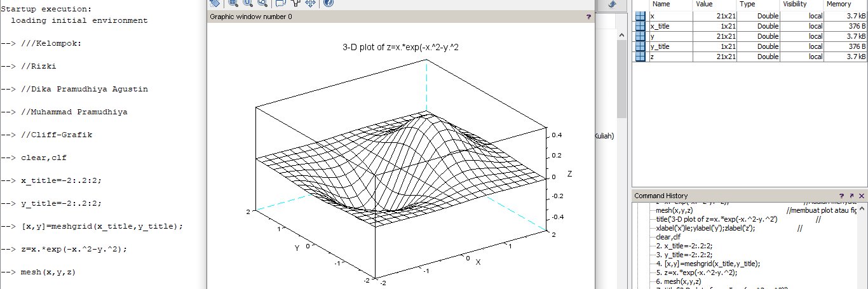Select history entry '6. mesh(x,y,z)'

(678, 281)
